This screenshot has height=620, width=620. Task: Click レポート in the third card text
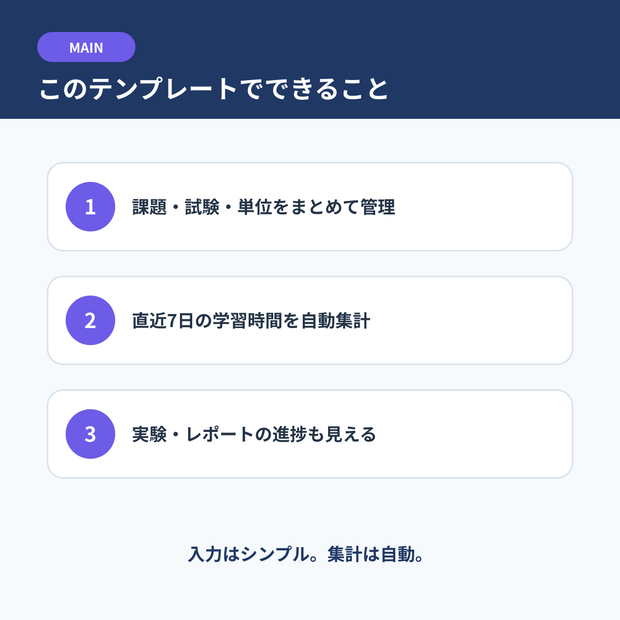219,434
